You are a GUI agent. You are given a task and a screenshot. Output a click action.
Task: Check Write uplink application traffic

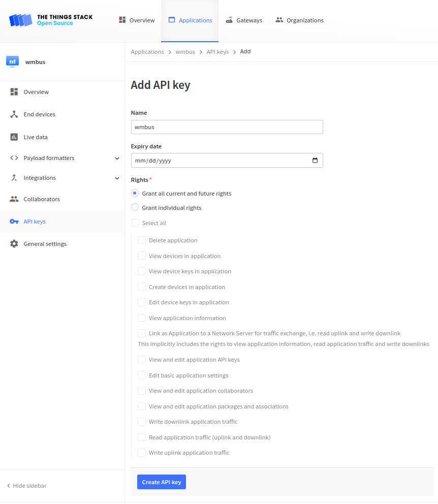tap(141, 452)
